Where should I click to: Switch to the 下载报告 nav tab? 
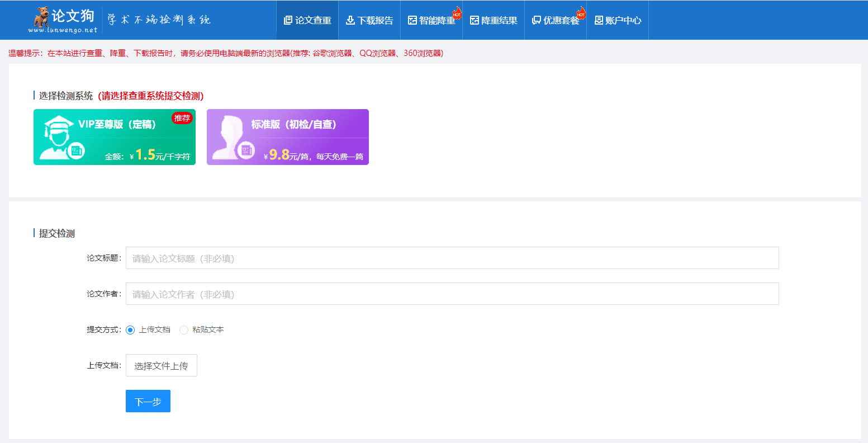coord(369,20)
